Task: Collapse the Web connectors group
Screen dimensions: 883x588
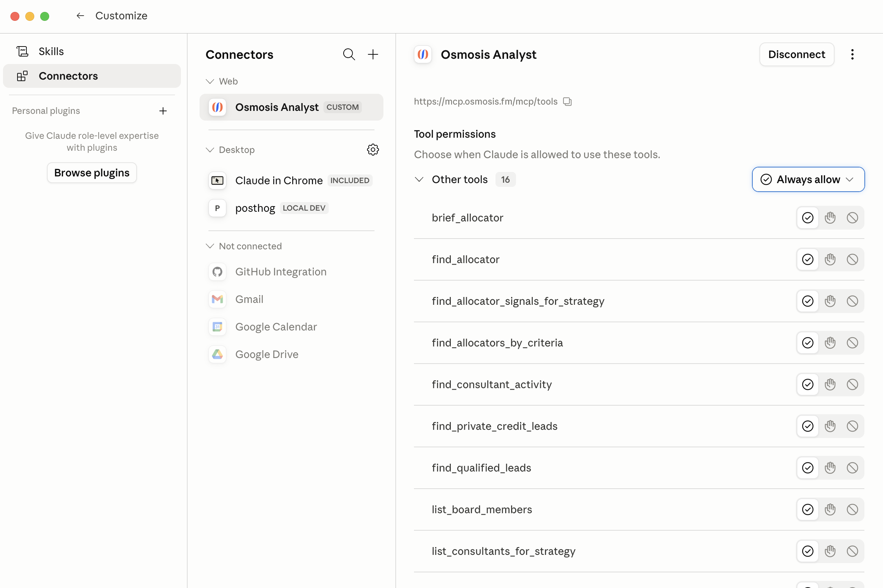Action: 210,82
